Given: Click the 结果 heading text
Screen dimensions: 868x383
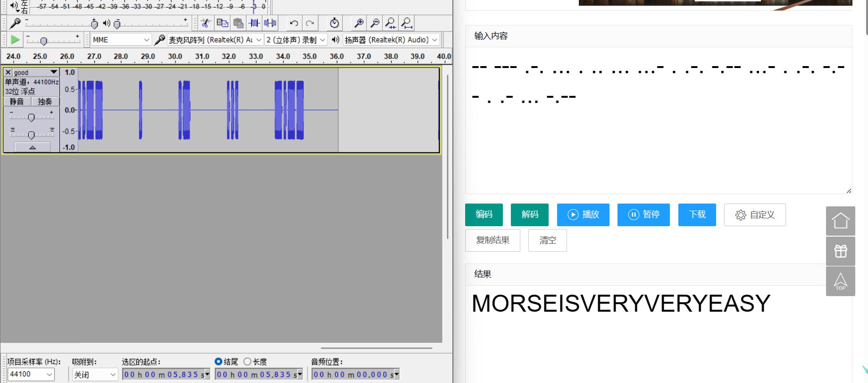Looking at the screenshot, I should coord(483,274).
